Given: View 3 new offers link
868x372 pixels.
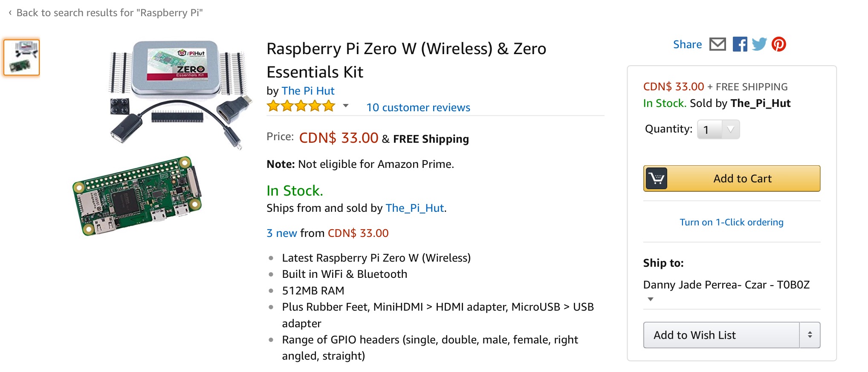Looking at the screenshot, I should [281, 233].
